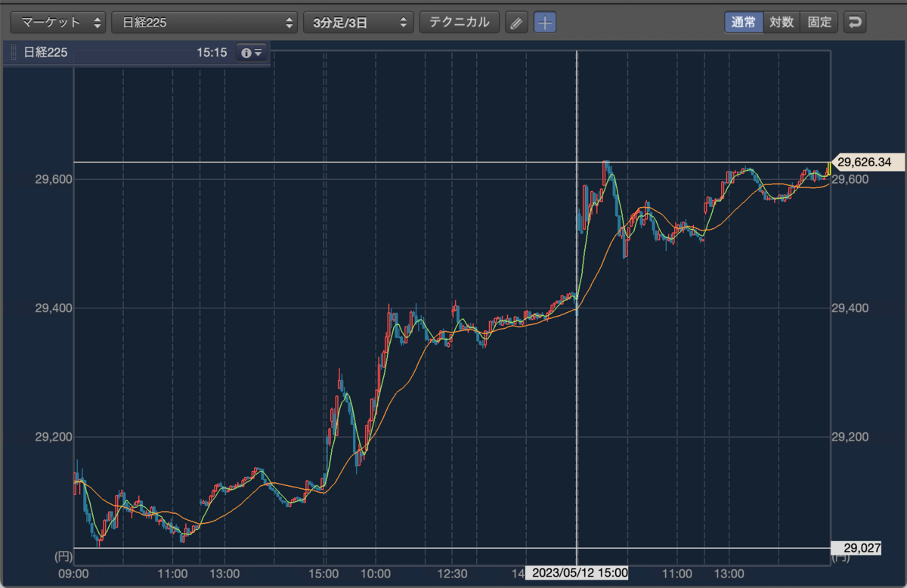Click the 29,626.34 current price tag
This screenshot has width=907, height=588.
click(x=866, y=162)
